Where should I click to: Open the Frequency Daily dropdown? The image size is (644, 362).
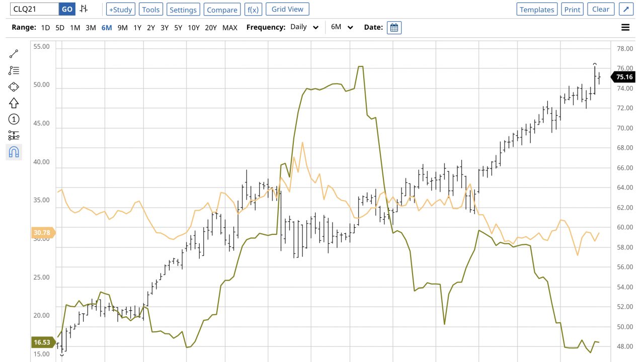point(304,27)
